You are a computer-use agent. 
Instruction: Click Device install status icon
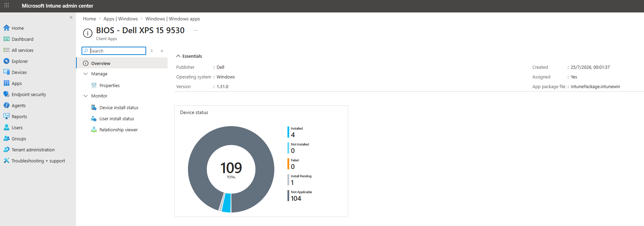point(94,107)
